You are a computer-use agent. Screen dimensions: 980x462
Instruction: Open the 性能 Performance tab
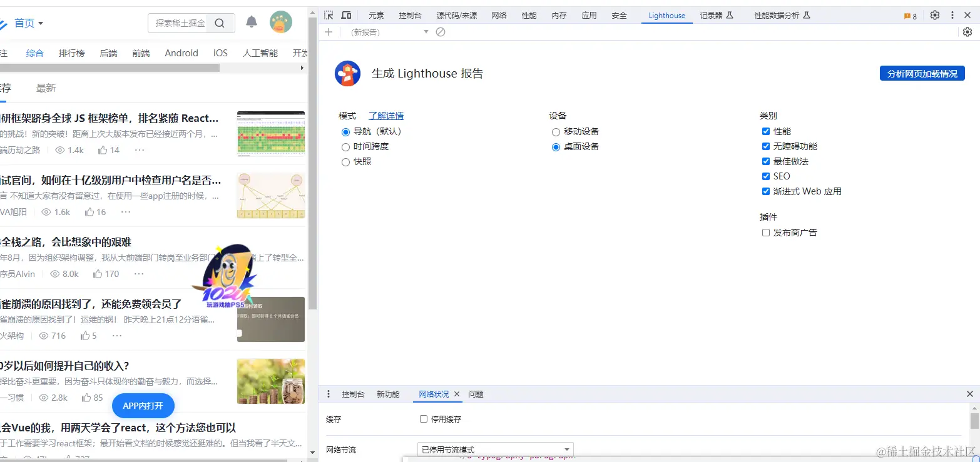pos(529,16)
